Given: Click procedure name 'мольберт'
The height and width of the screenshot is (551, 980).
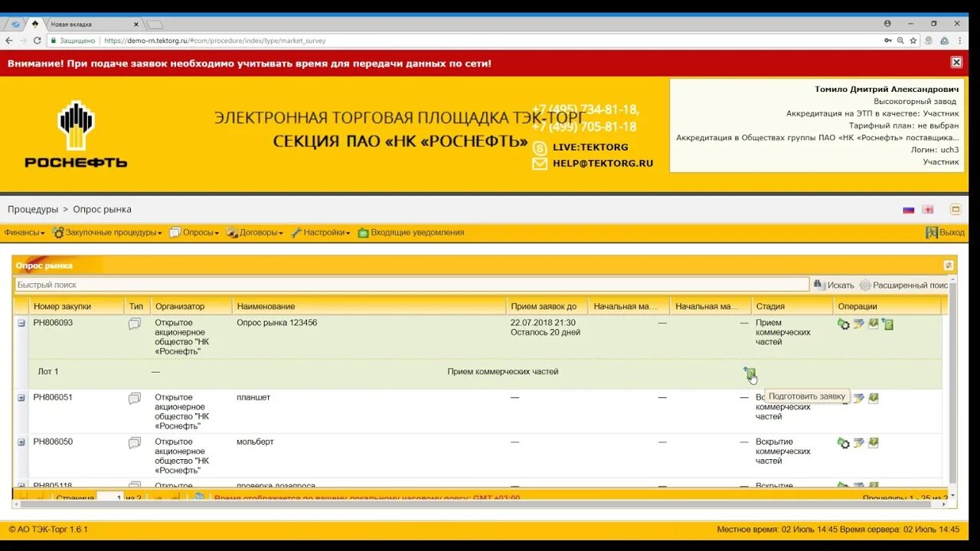Looking at the screenshot, I should pos(256,442).
